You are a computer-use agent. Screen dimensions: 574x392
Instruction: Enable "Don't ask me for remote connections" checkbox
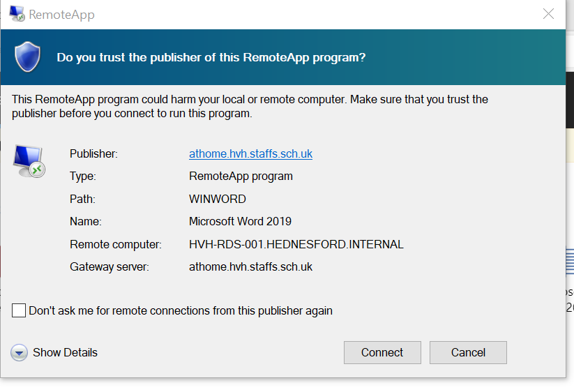coord(19,310)
